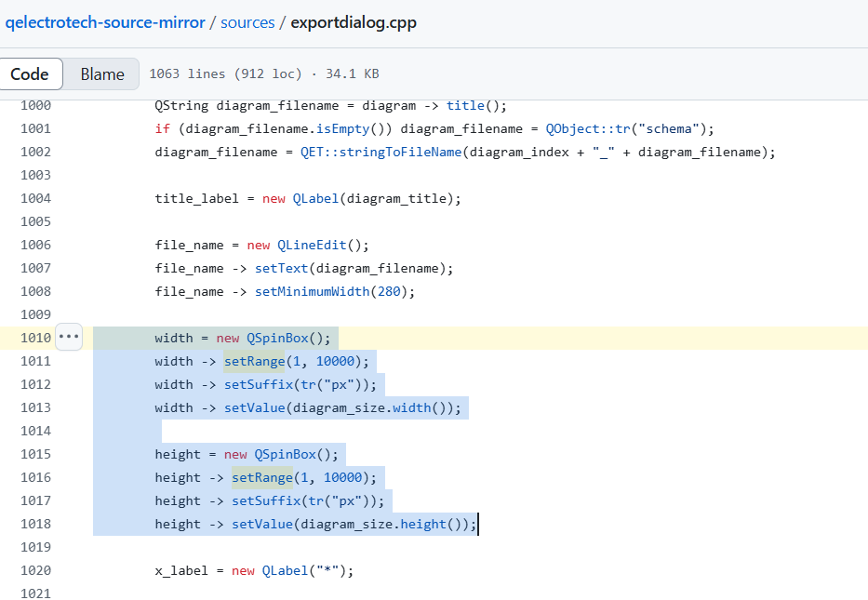Click line number 1015 in the gutter
The width and height of the screenshot is (868, 600).
35,454
